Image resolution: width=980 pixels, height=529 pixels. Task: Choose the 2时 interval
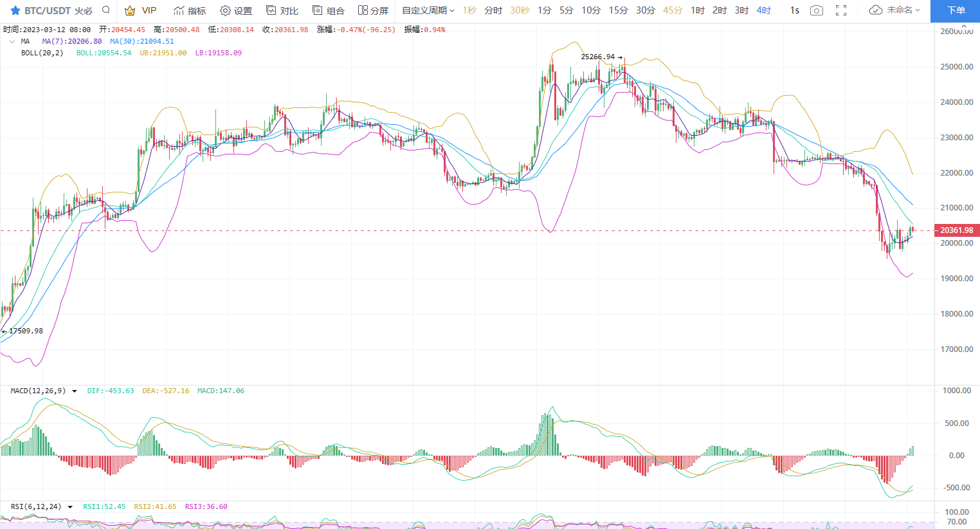click(x=720, y=10)
